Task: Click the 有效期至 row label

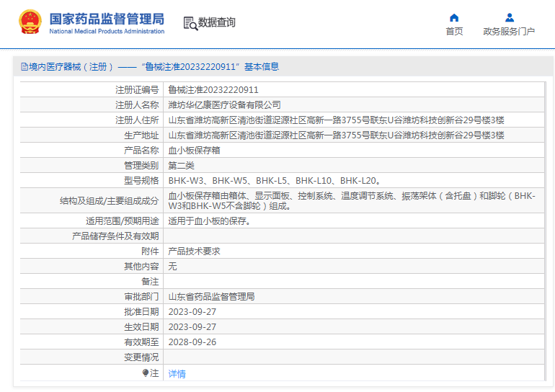Action: coord(141,342)
